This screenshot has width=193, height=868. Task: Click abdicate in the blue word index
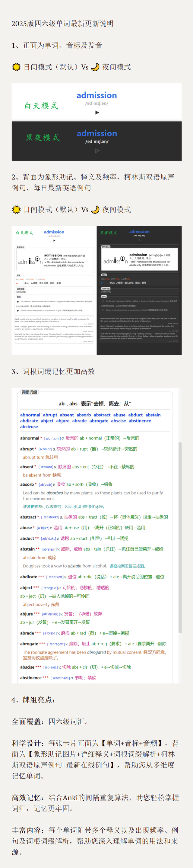tap(29, 421)
